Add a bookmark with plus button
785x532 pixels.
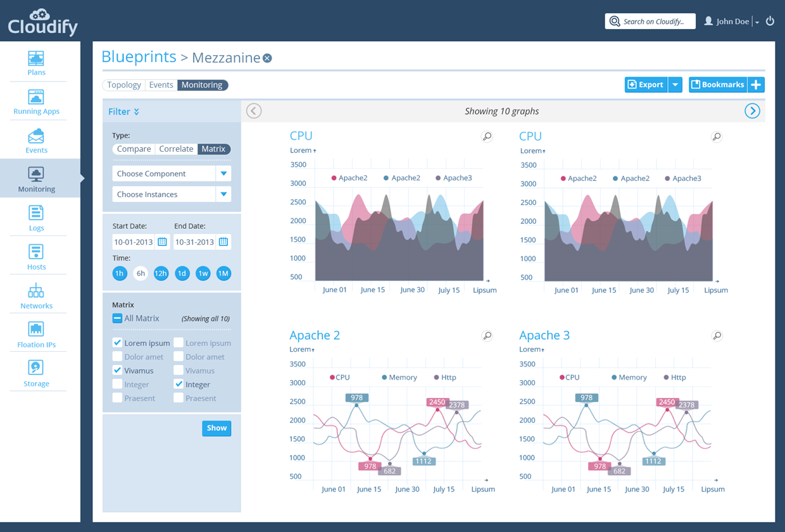click(x=756, y=85)
